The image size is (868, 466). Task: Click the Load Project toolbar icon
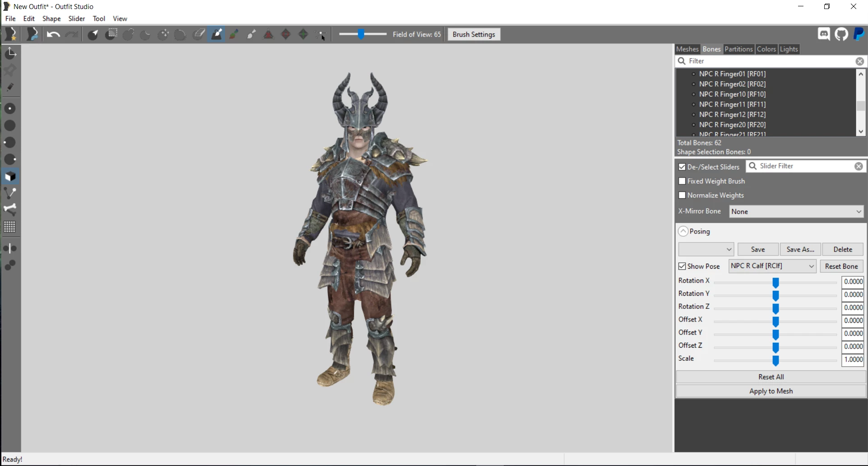[32, 34]
